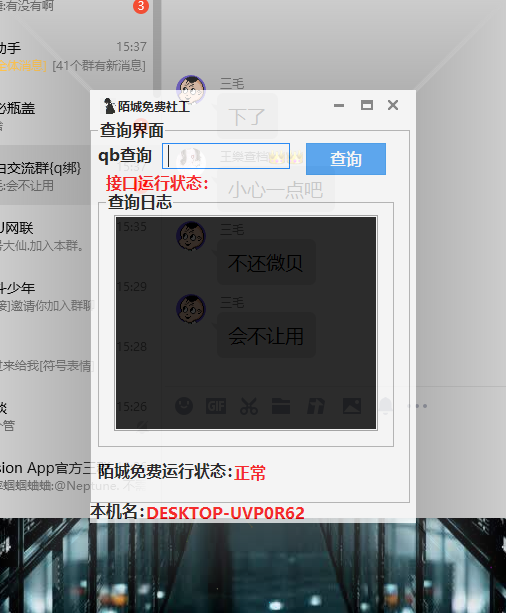Click the 会不让用 chat message bubble
Viewport: 506px width, 613px height.
(x=266, y=335)
